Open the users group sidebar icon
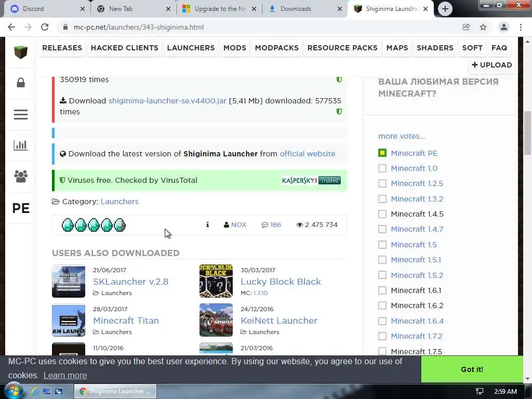 coord(21,177)
